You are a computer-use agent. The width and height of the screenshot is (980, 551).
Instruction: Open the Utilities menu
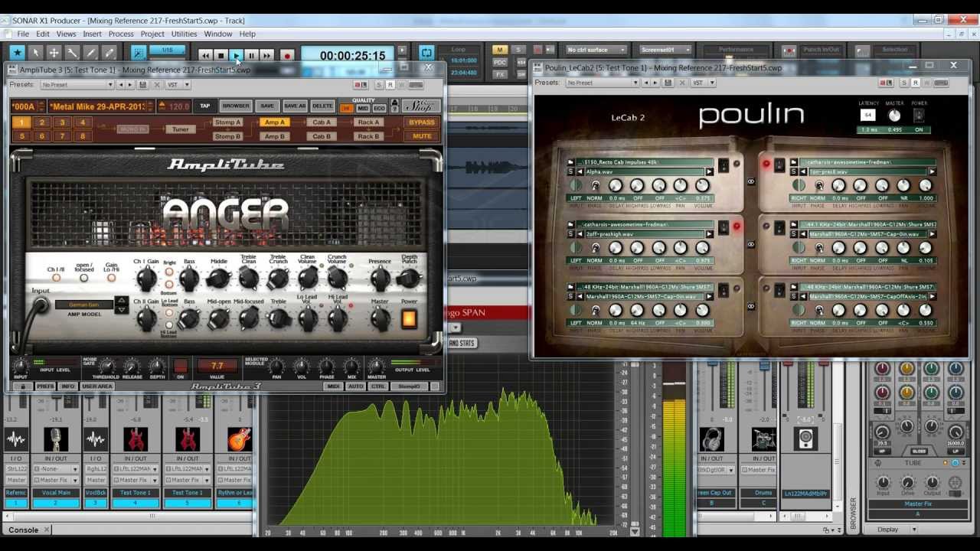[184, 34]
